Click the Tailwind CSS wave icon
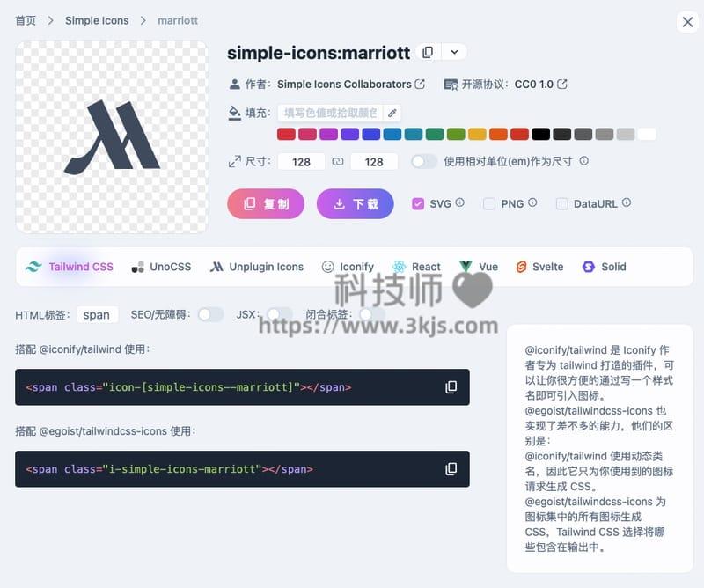Screen dimensions: 704x588 coord(33,267)
